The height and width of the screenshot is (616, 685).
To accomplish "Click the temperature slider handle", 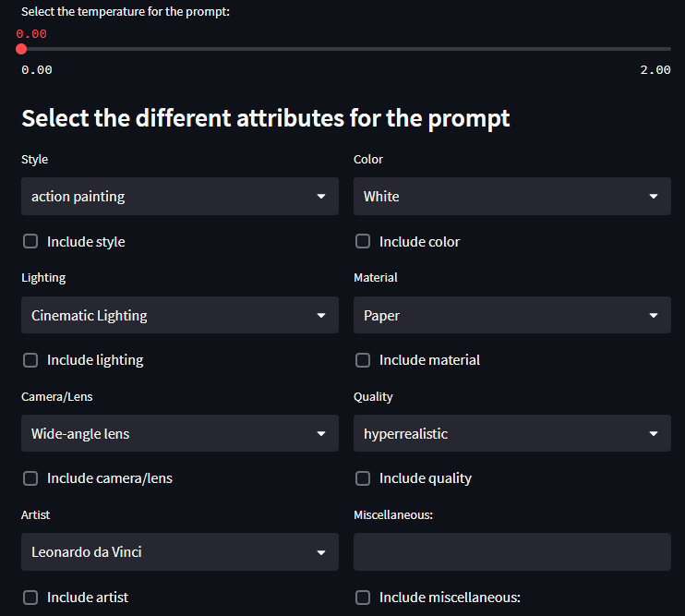I will pos(21,49).
